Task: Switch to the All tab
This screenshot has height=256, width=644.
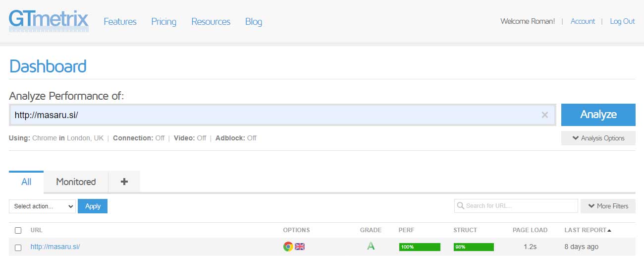Action: [x=26, y=182]
